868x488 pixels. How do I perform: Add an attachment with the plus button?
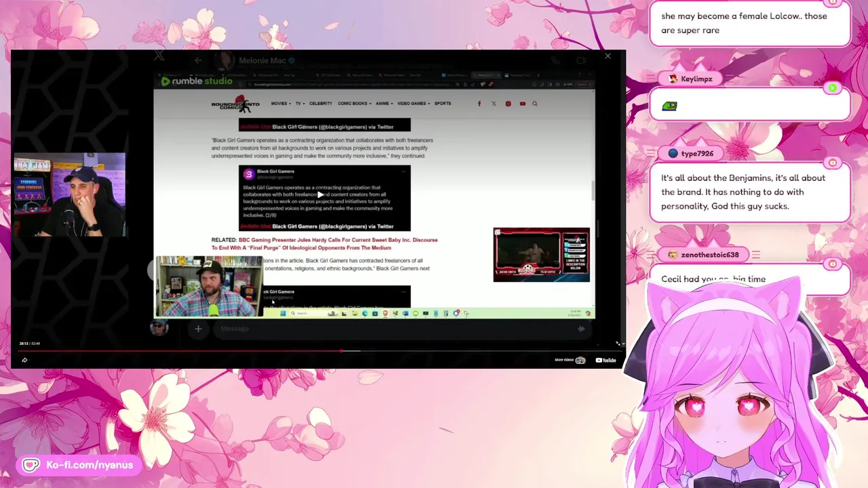pyautogui.click(x=198, y=329)
